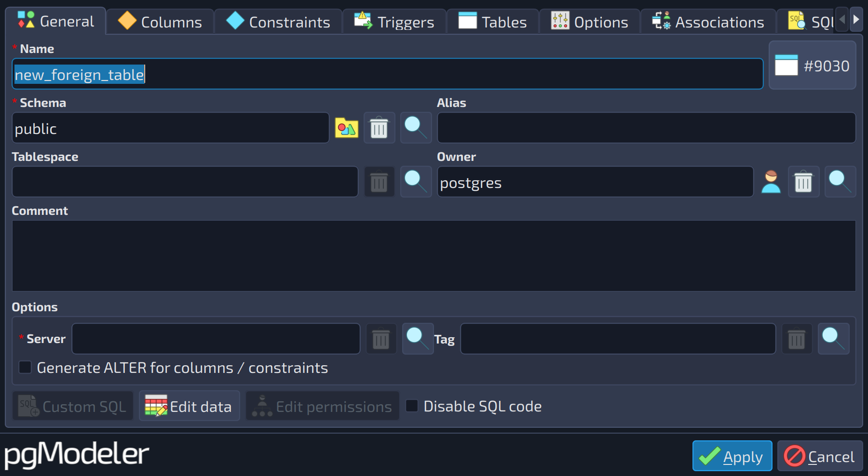Cancel the foreign table dialog
Image resolution: width=868 pixels, height=476 pixels.
coord(820,456)
